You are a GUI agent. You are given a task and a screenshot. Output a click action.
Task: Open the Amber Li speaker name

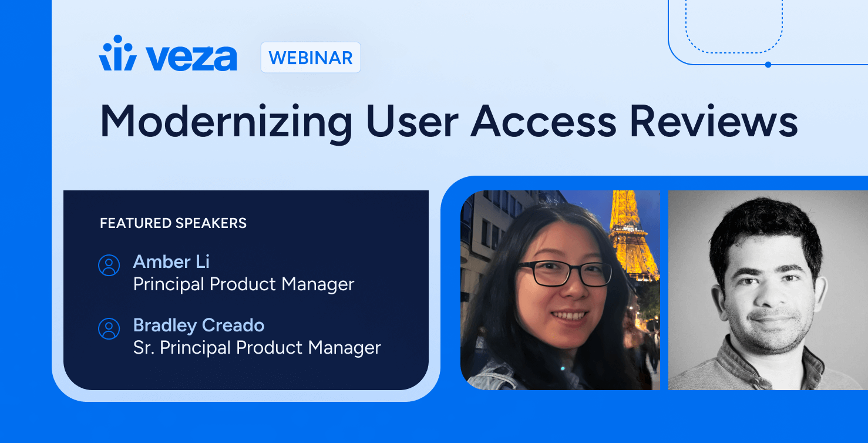pos(171,261)
